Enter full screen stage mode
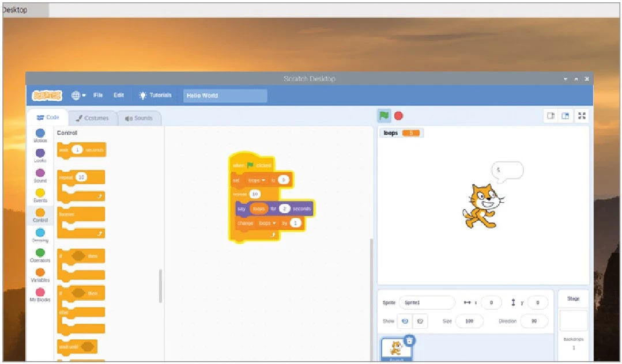Viewport: 622px width, 364px height. coord(582,116)
